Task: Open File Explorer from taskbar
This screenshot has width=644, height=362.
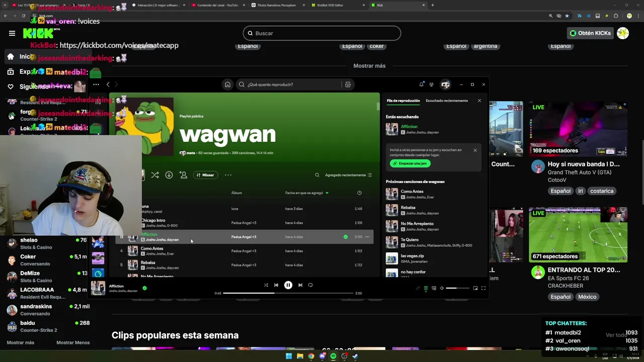Action: pos(300,356)
